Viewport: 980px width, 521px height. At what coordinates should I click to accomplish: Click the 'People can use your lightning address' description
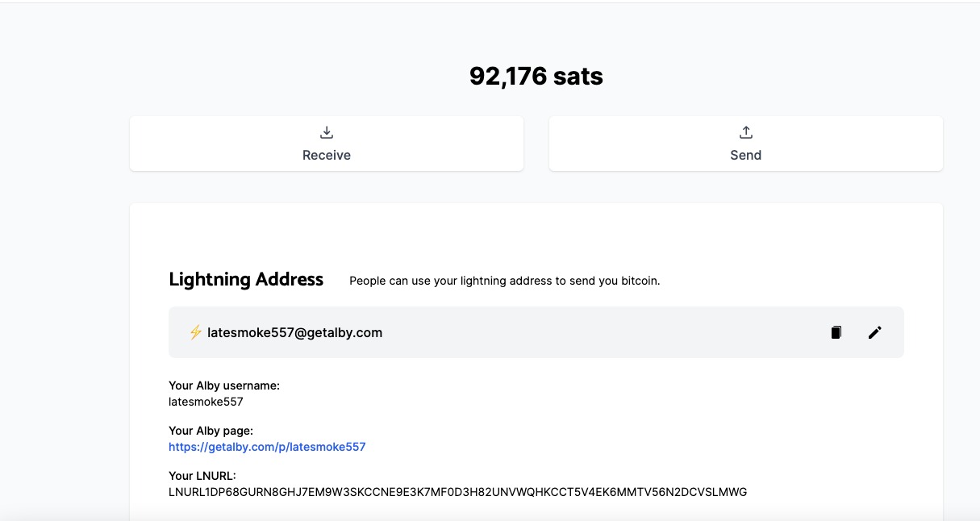[x=505, y=281]
